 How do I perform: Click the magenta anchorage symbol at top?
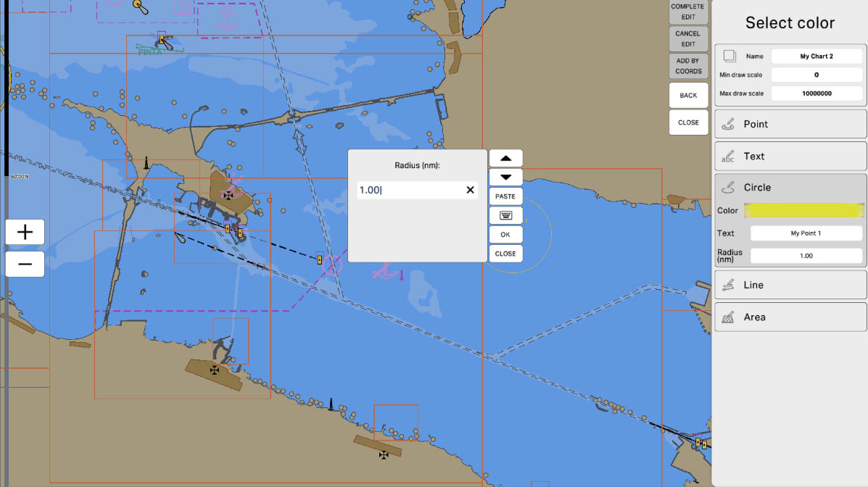tap(227, 19)
